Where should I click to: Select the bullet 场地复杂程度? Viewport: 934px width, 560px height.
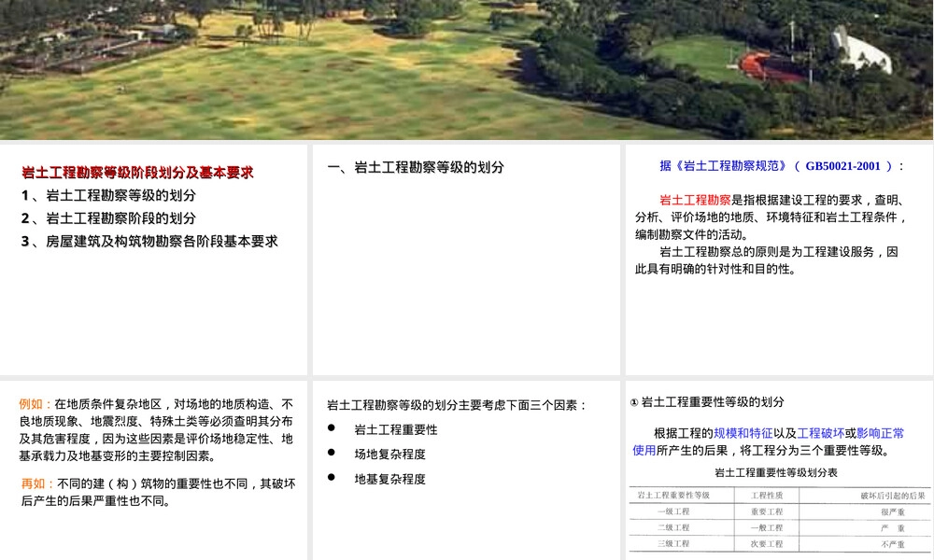389,455
